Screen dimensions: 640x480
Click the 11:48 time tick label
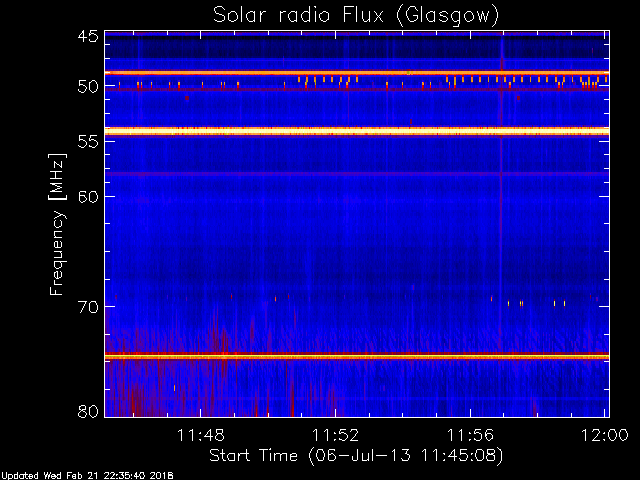(x=200, y=435)
